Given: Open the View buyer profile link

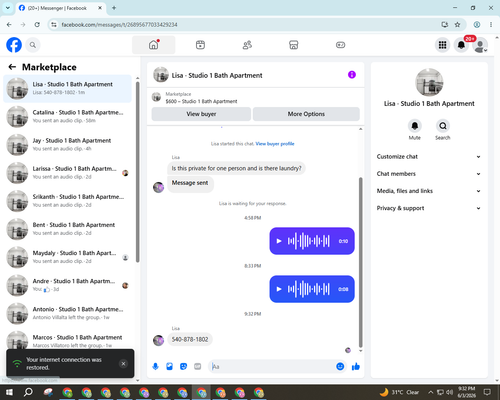Looking at the screenshot, I should 275,144.
